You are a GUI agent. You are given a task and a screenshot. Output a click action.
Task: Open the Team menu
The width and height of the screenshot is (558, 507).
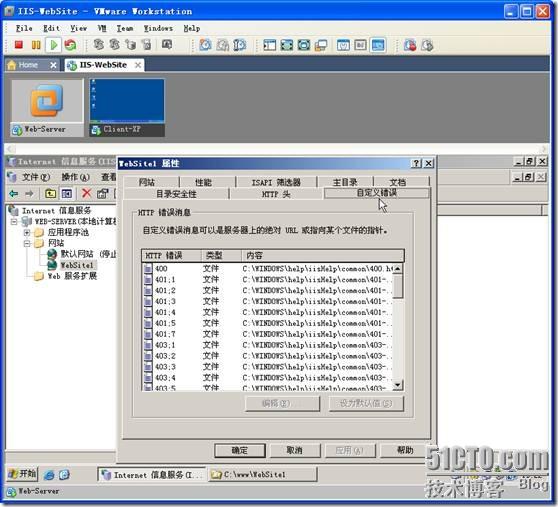[x=125, y=28]
